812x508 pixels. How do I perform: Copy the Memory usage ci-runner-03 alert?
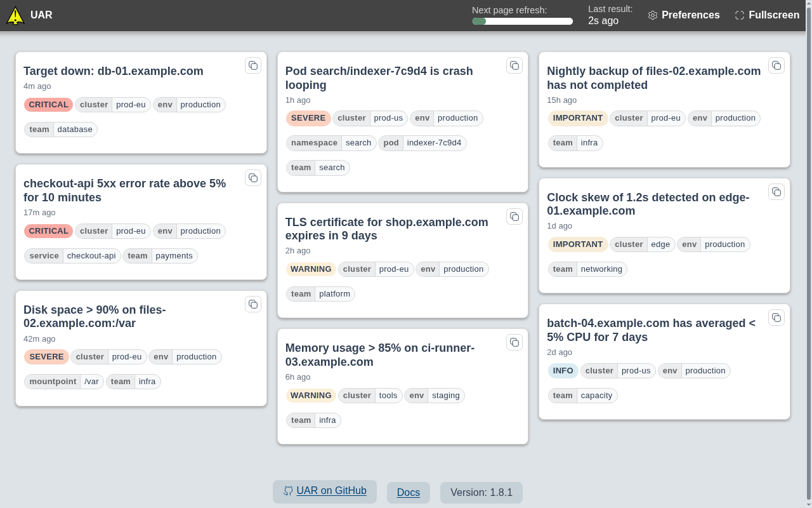514,342
